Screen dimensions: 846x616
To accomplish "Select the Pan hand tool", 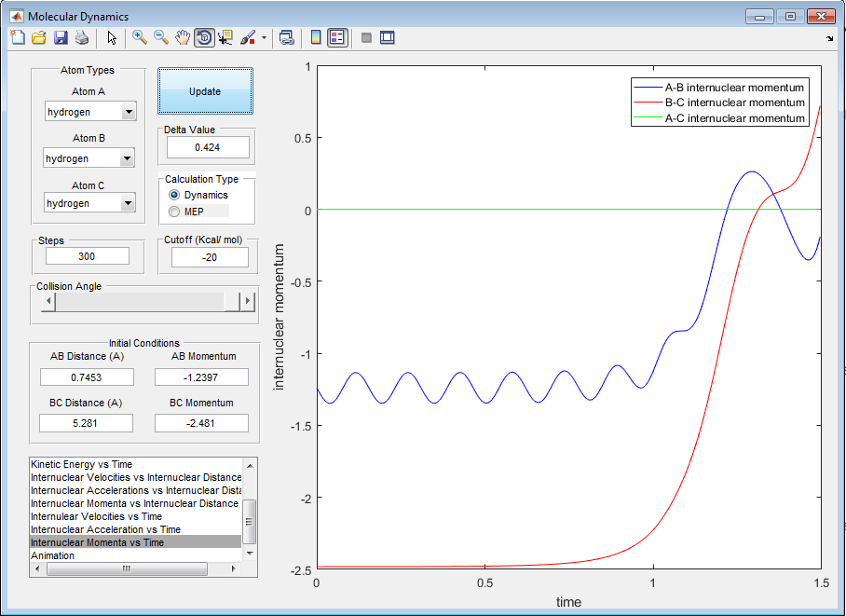I will point(183,38).
